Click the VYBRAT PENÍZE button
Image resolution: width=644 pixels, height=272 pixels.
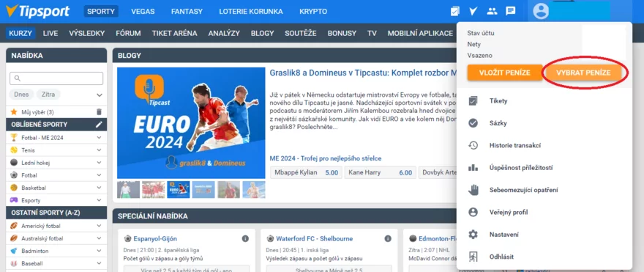click(x=583, y=73)
